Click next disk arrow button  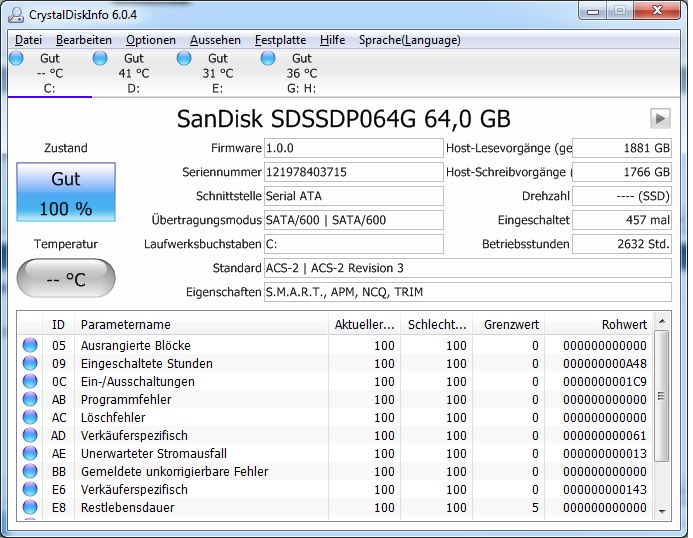660,118
